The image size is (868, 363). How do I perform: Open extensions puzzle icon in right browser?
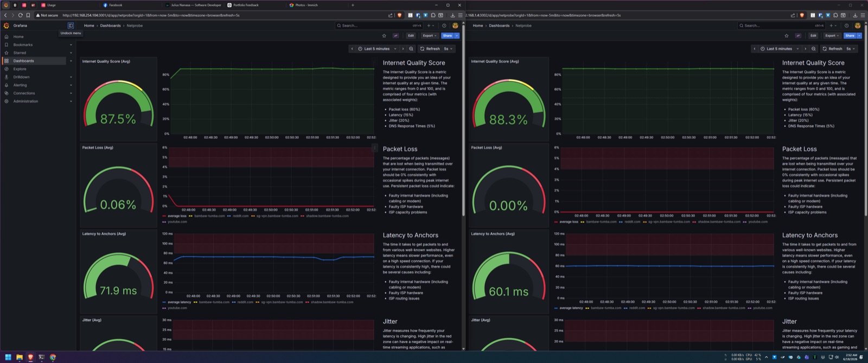pos(836,15)
